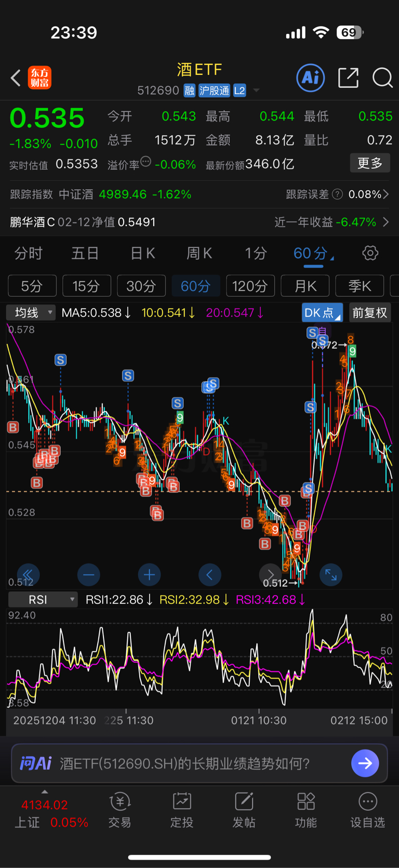Jump to earliest data double-left arrow

pos(28,575)
